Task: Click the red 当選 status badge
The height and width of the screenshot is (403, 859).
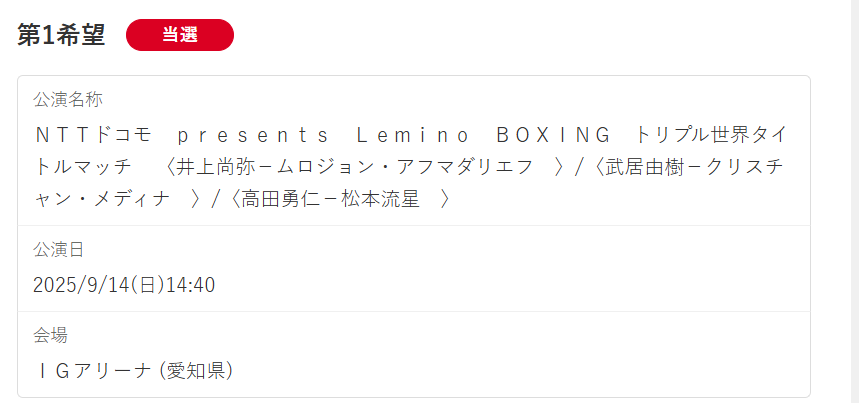Action: pyautogui.click(x=180, y=34)
